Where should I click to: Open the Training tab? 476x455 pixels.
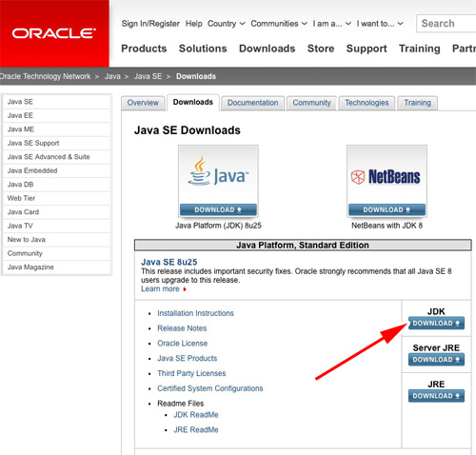click(x=417, y=103)
